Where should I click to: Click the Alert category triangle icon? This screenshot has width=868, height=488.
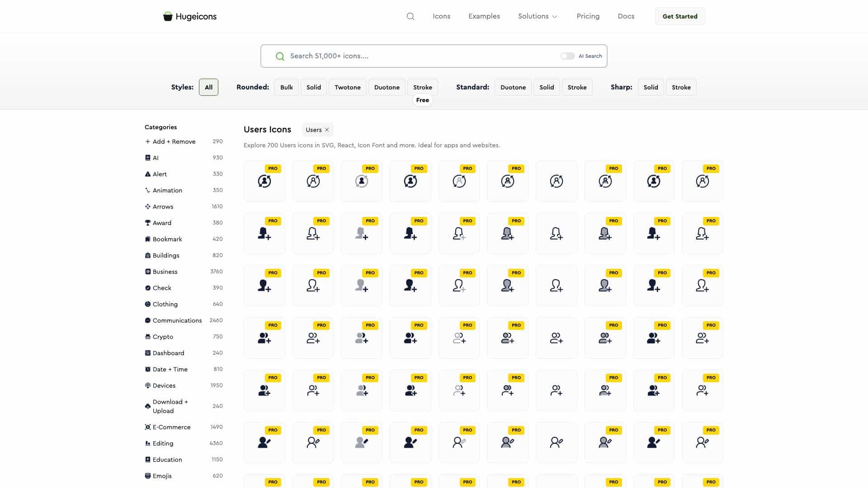pyautogui.click(x=147, y=174)
